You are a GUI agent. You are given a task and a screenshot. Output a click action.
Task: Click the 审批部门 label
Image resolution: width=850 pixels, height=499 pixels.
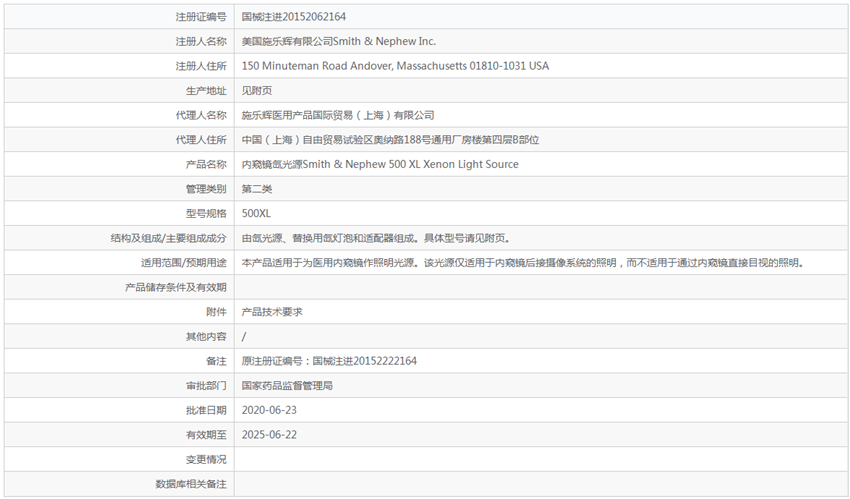coord(206,386)
